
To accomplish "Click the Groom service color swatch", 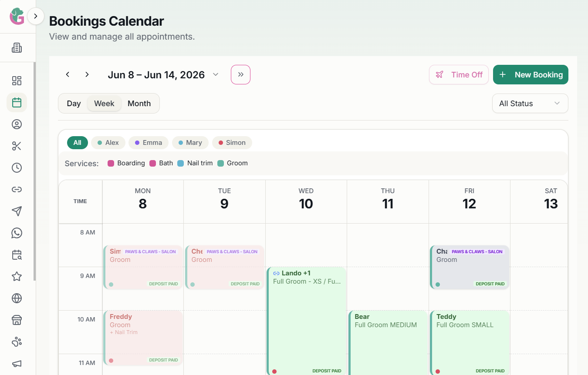I will tap(220, 163).
